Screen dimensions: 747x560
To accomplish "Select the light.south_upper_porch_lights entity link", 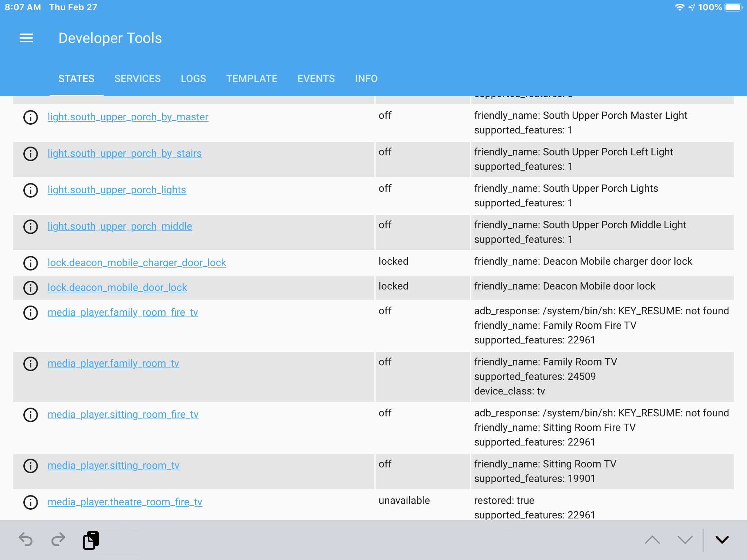I will [x=117, y=190].
